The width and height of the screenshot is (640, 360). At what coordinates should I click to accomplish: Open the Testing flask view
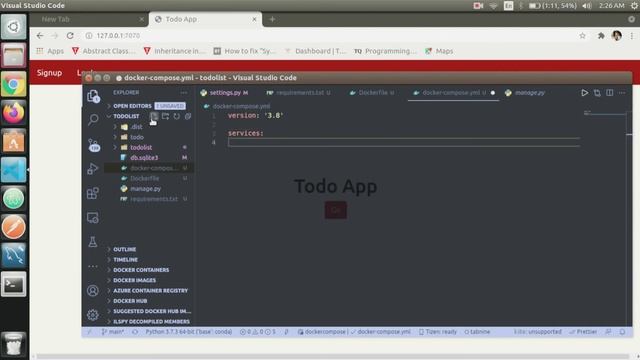[93, 242]
